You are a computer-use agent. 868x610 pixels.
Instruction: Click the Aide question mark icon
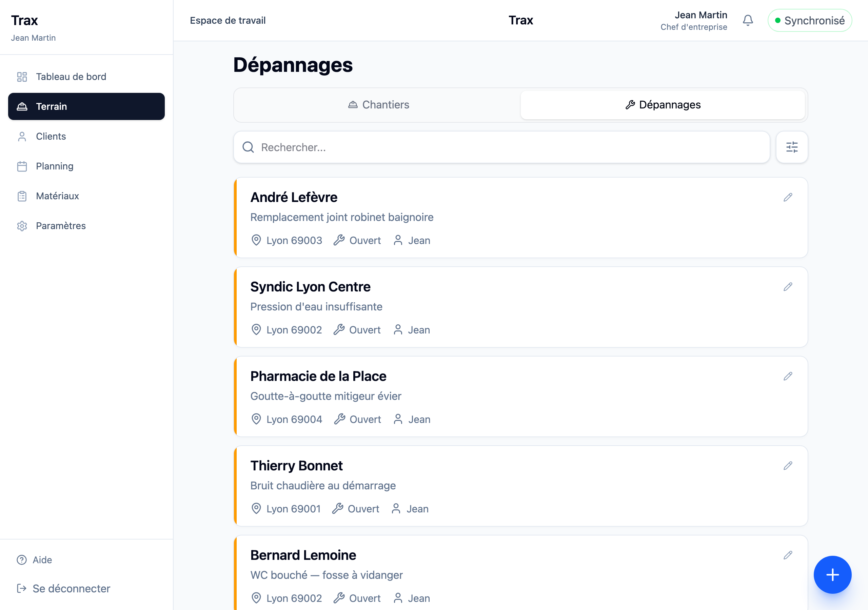click(22, 560)
